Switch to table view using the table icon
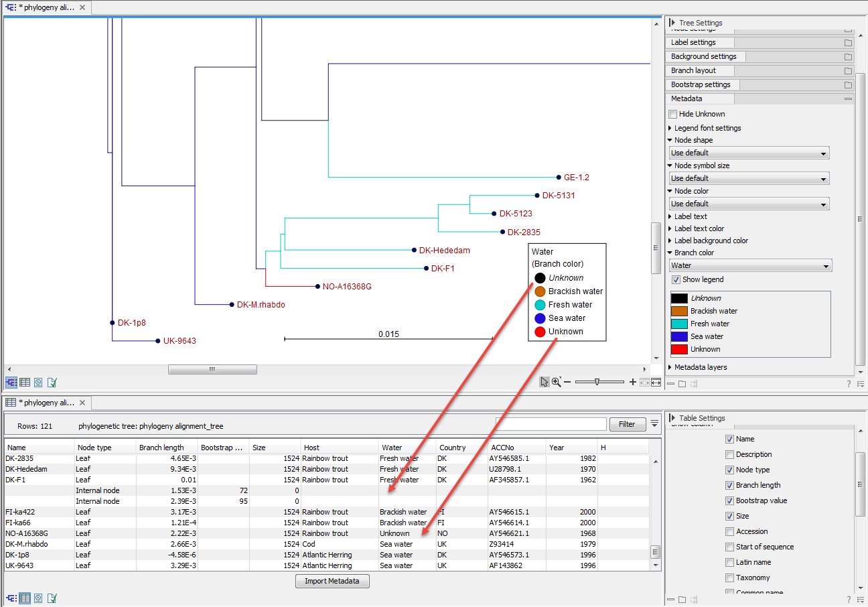This screenshot has height=607, width=868. pos(25,382)
